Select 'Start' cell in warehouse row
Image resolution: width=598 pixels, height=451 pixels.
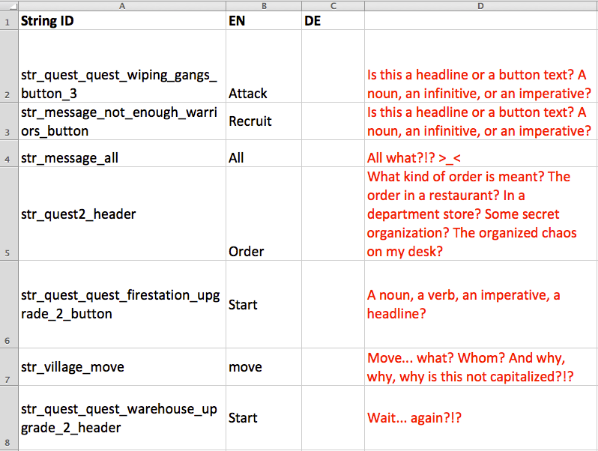pyautogui.click(x=264, y=418)
